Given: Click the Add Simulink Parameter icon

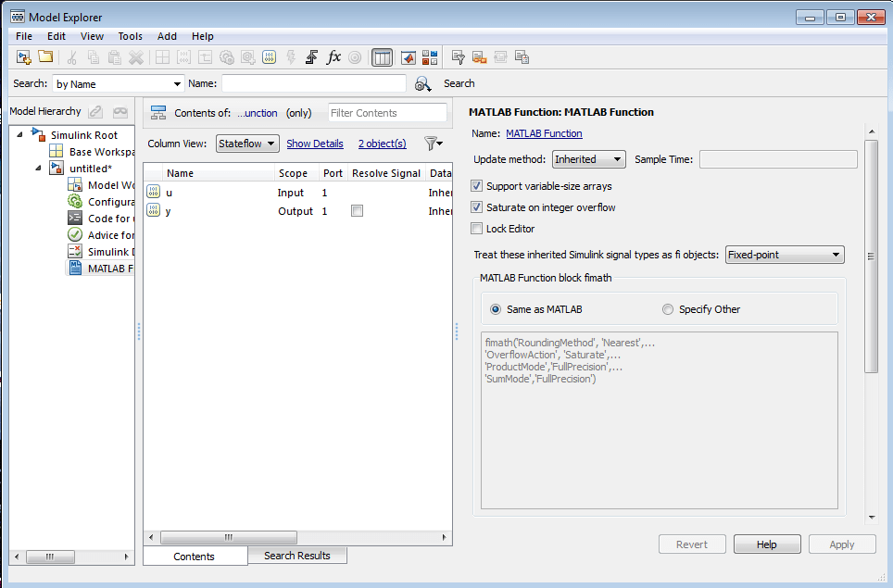Looking at the screenshot, I should pos(184,57).
